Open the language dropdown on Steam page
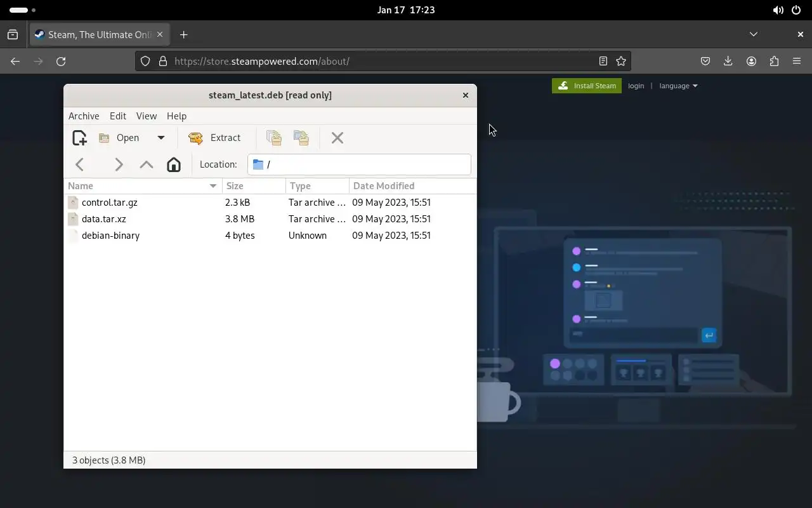This screenshot has height=508, width=812. [x=678, y=86]
